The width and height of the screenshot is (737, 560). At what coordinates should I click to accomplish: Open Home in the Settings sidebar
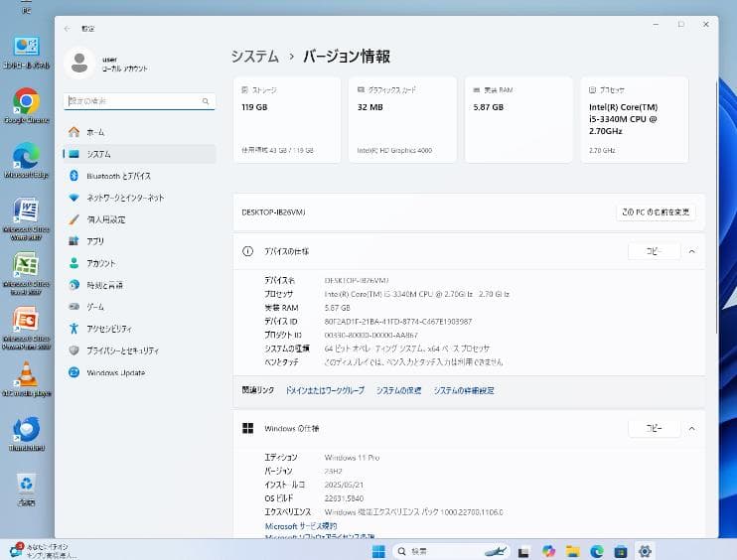139,132
